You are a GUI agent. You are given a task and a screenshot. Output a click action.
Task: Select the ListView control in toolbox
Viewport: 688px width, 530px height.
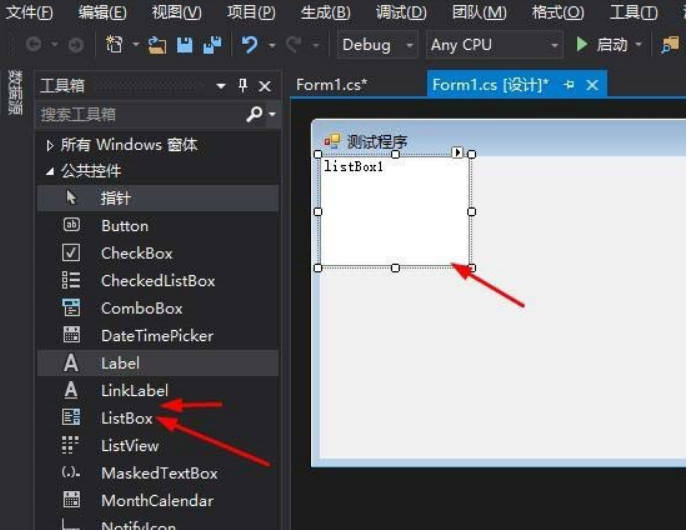[158, 446]
